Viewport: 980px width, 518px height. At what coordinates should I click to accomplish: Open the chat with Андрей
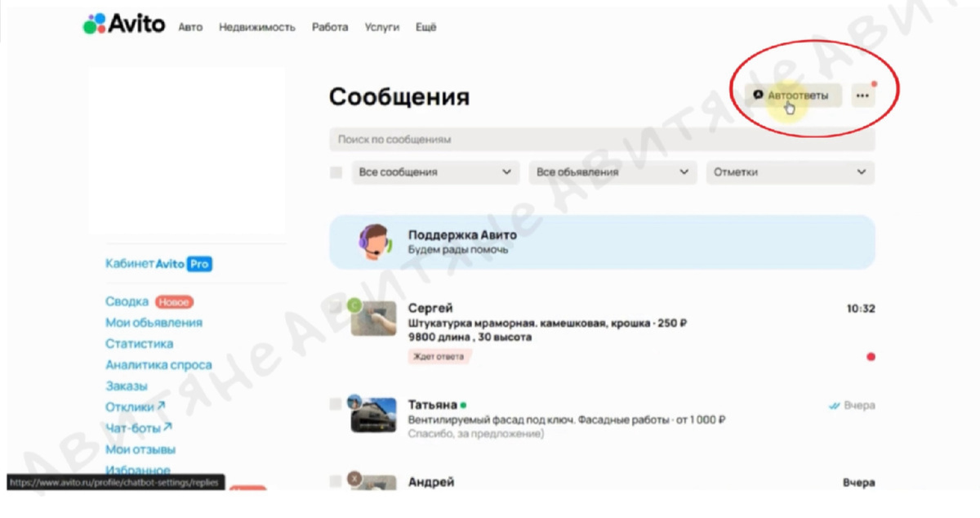point(602,482)
